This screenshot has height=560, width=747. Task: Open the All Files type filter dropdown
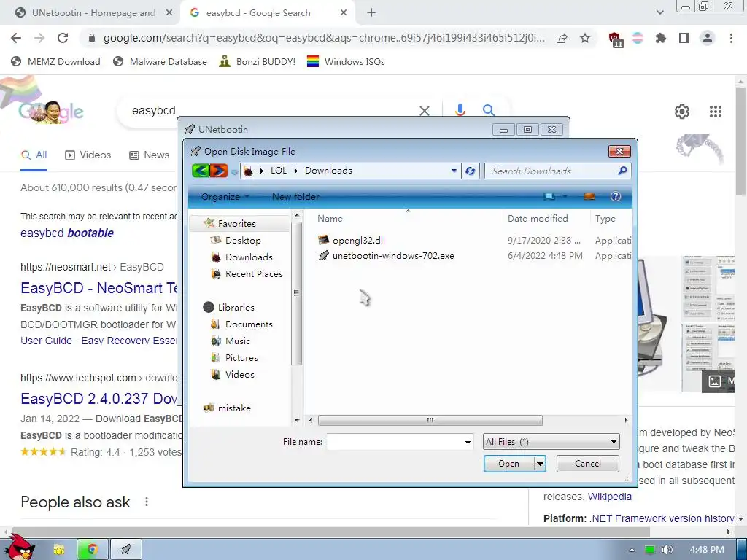click(x=551, y=442)
